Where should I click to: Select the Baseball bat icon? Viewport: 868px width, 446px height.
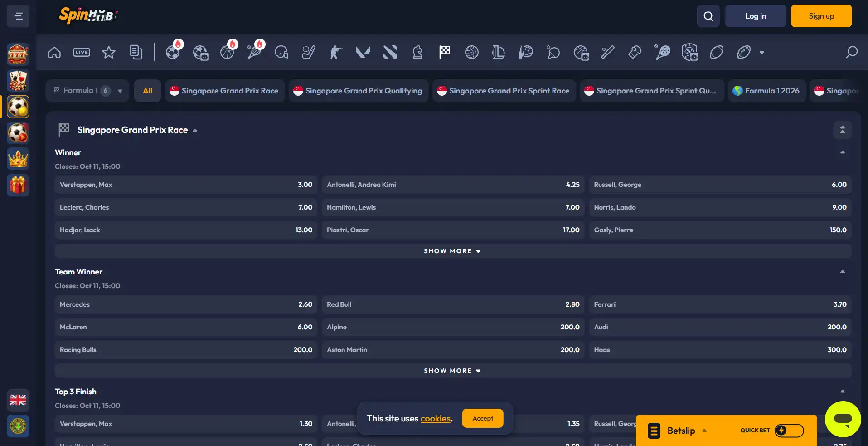(x=608, y=53)
